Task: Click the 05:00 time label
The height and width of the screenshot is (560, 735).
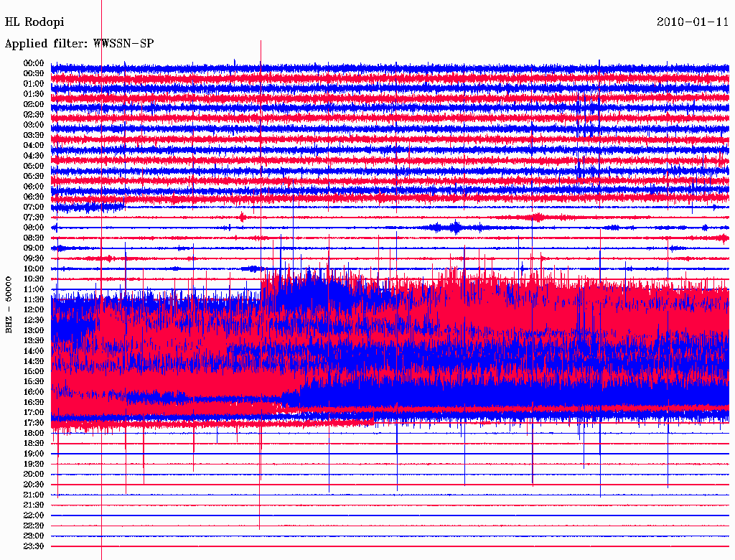Action: click(34, 166)
